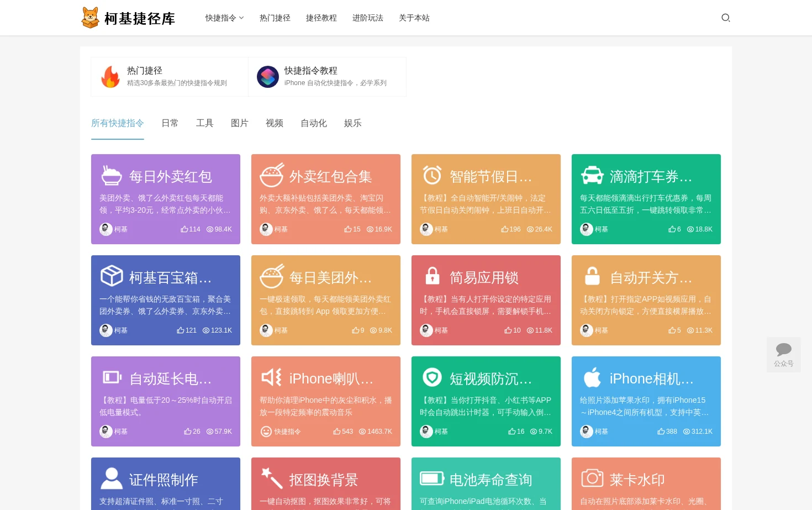
Task: Click the alarm clock icon on 智能节假日 card
Action: click(x=432, y=175)
